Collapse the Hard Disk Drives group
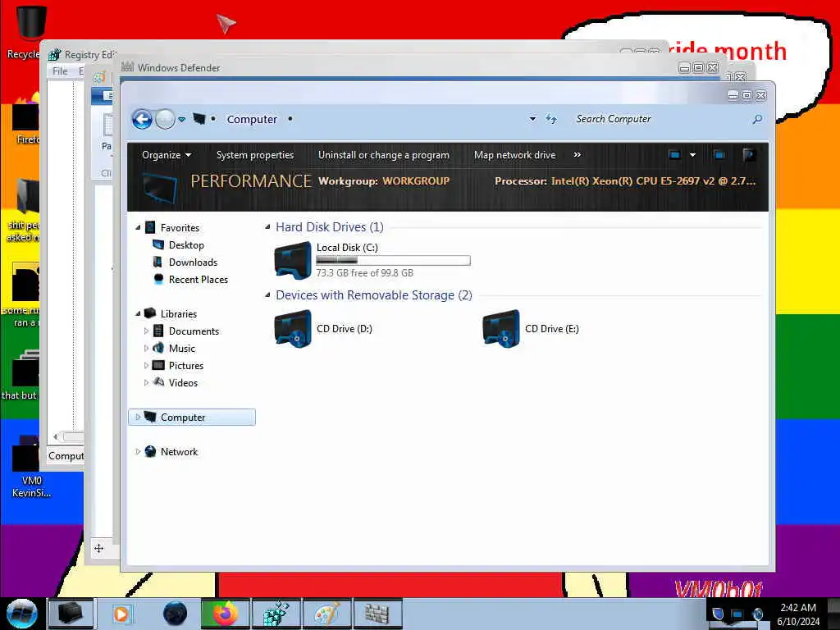The width and height of the screenshot is (840, 630). coord(267,226)
